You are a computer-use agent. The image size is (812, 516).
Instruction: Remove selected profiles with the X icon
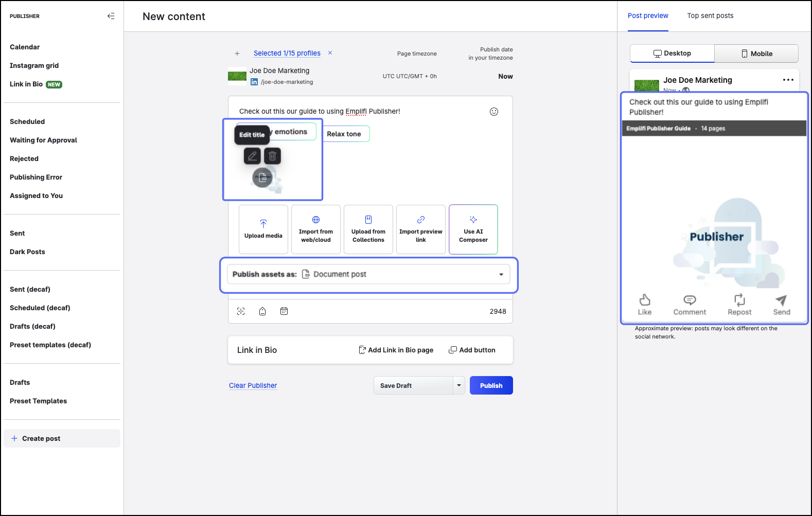tap(330, 53)
